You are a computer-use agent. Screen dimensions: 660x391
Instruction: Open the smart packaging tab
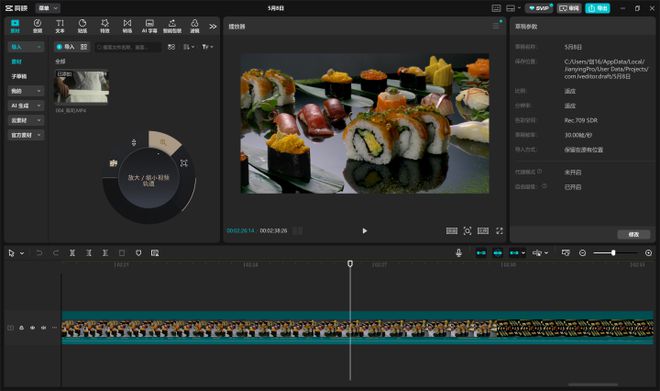[172, 26]
